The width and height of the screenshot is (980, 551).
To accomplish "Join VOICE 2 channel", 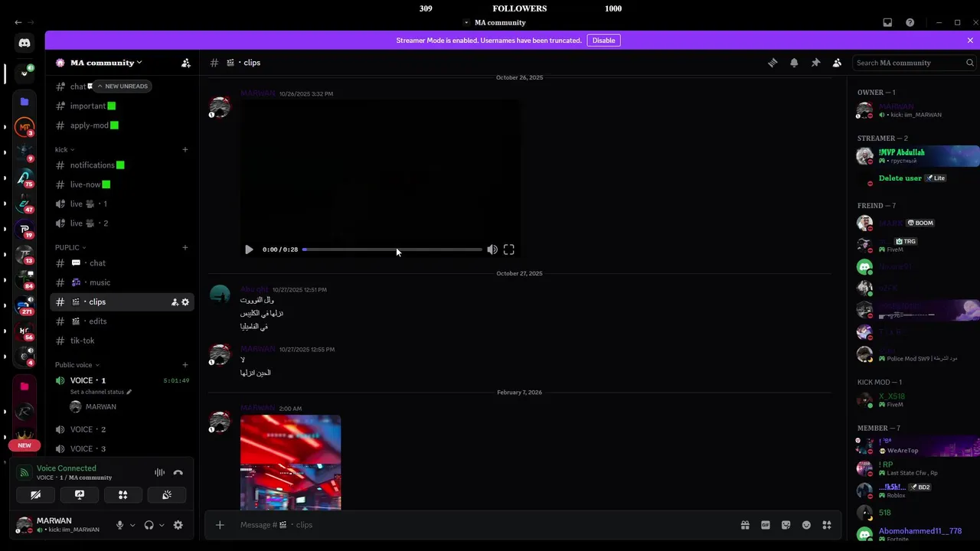I will pyautogui.click(x=122, y=429).
